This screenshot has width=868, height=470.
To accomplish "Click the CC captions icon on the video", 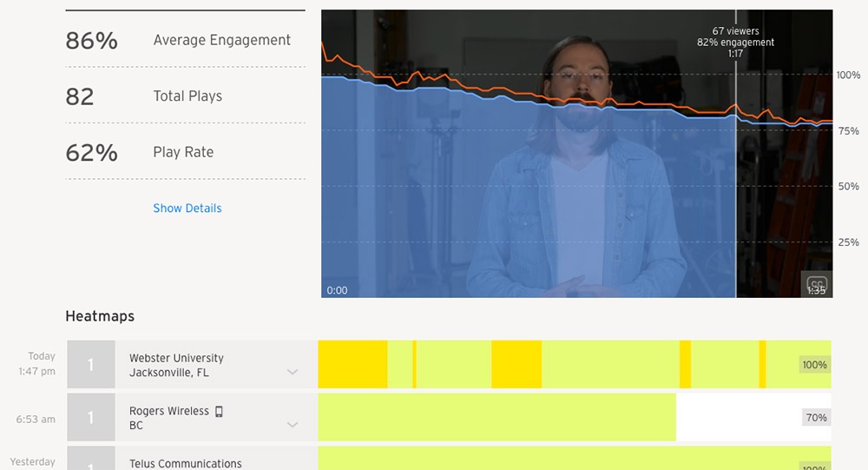I will point(815,283).
